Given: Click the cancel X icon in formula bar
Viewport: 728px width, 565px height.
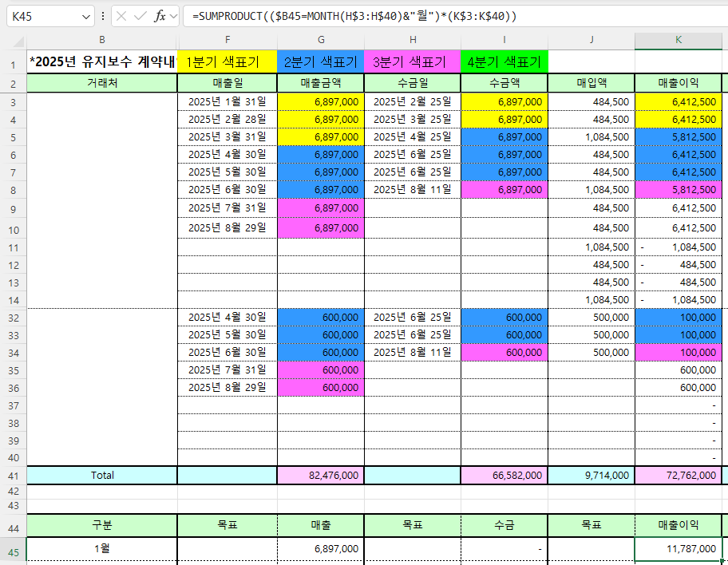Looking at the screenshot, I should (121, 16).
